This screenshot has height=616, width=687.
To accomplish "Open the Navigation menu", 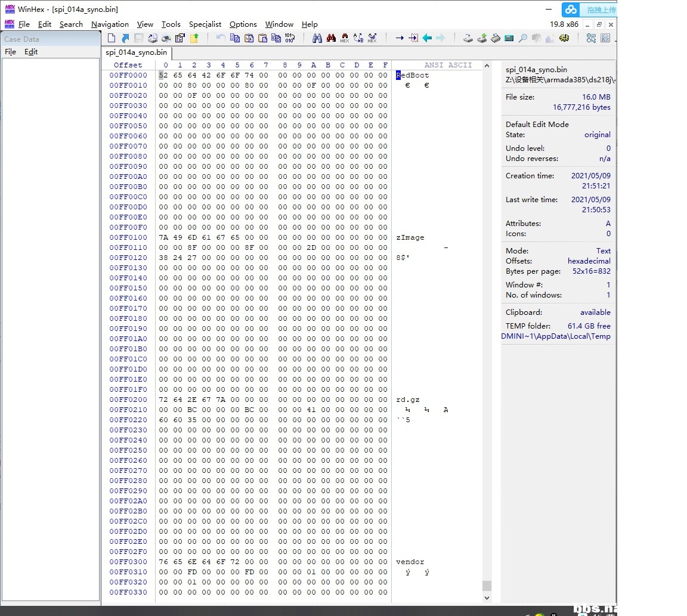I will [x=110, y=24].
